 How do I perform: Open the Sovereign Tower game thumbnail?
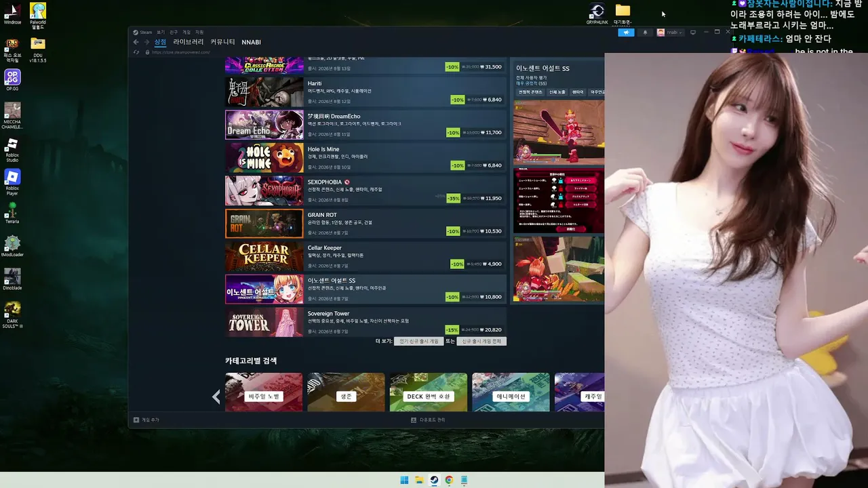point(264,322)
